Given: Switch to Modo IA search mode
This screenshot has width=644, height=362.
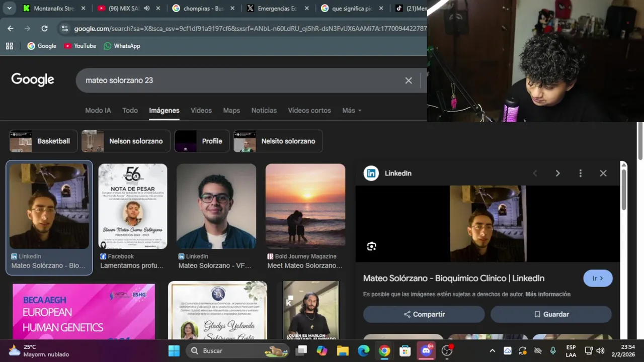Looking at the screenshot, I should [x=98, y=110].
